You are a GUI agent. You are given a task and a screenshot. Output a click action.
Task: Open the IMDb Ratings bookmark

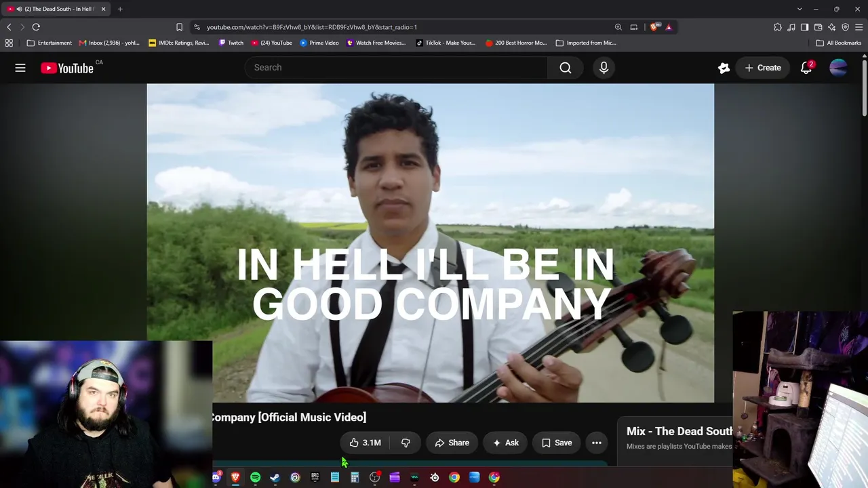179,43
